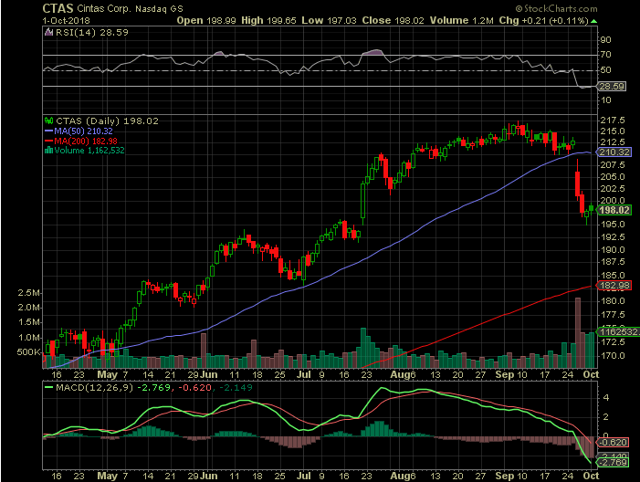
Task: Click the 90 label on RSI axis
Action: click(606, 40)
